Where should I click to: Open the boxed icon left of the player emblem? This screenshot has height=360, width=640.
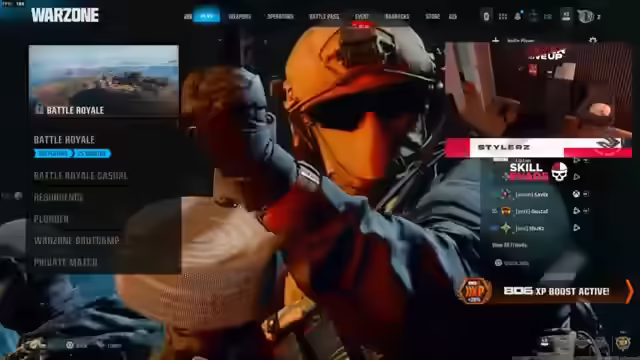click(566, 16)
